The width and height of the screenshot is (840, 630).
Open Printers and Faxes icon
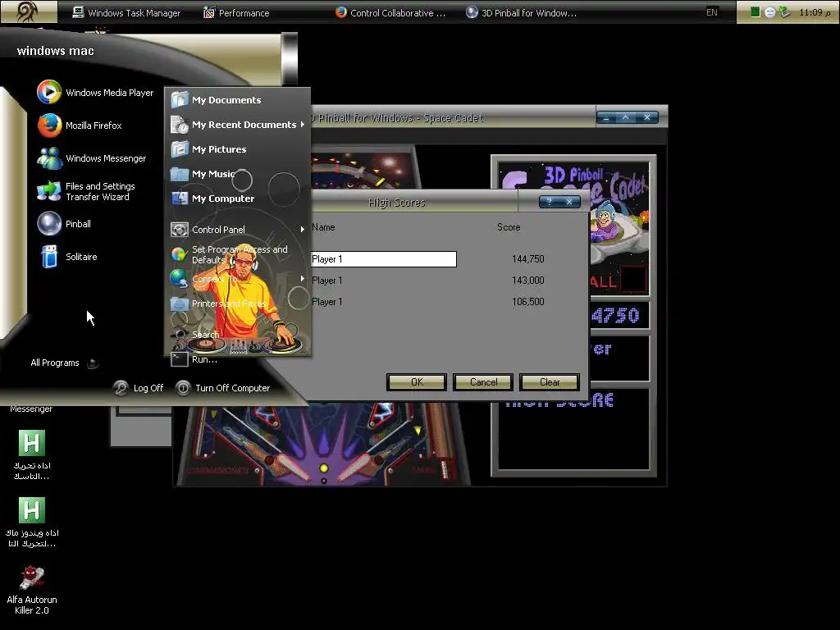click(x=180, y=304)
